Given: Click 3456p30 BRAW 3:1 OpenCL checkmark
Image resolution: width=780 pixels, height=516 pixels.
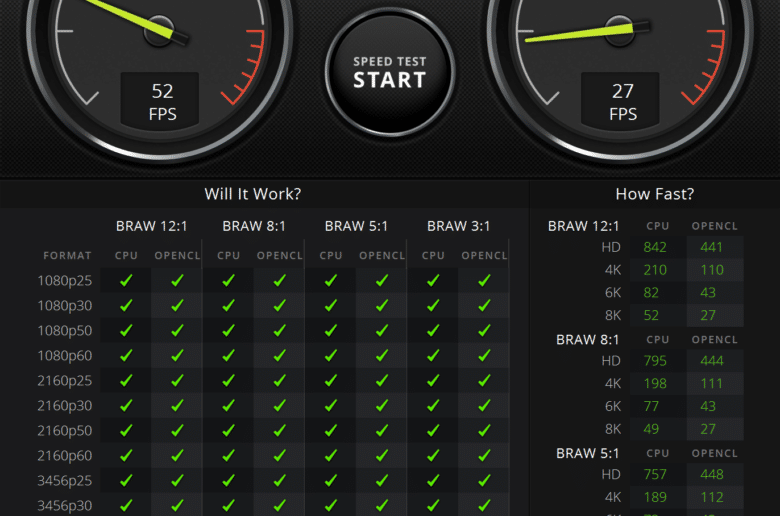Looking at the screenshot, I should (485, 506).
